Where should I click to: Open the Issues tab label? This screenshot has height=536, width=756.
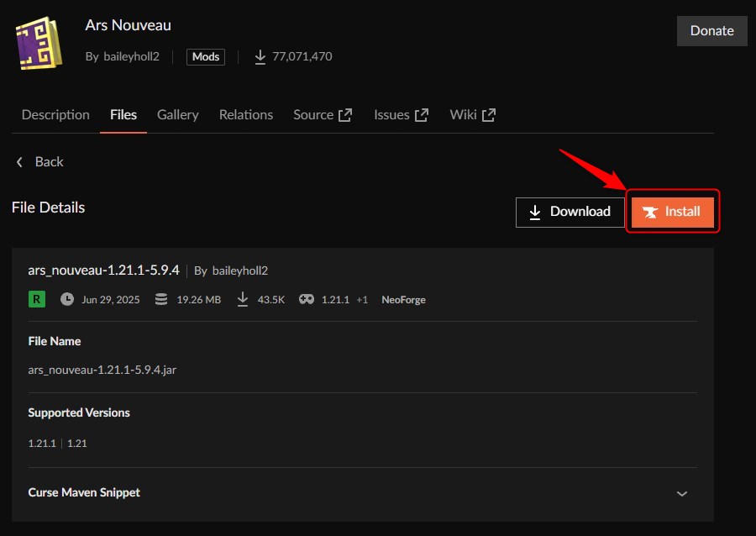(x=391, y=115)
